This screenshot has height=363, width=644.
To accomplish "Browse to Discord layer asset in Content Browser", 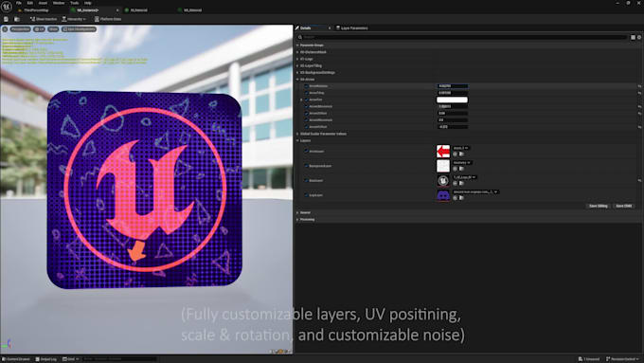I will click(461, 198).
